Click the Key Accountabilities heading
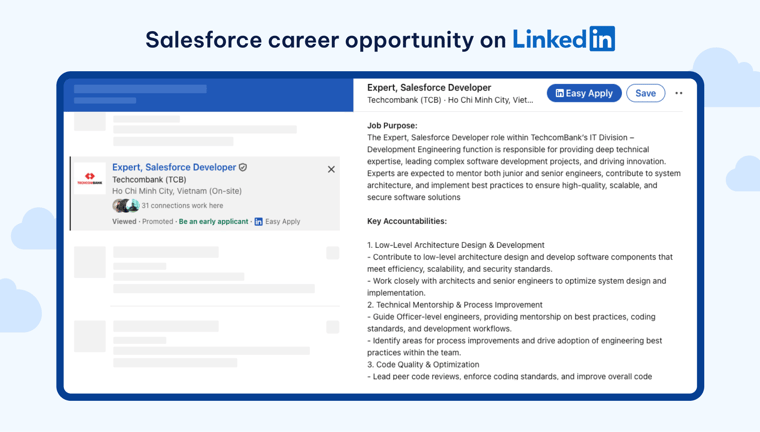The height and width of the screenshot is (432, 760). [x=407, y=221]
